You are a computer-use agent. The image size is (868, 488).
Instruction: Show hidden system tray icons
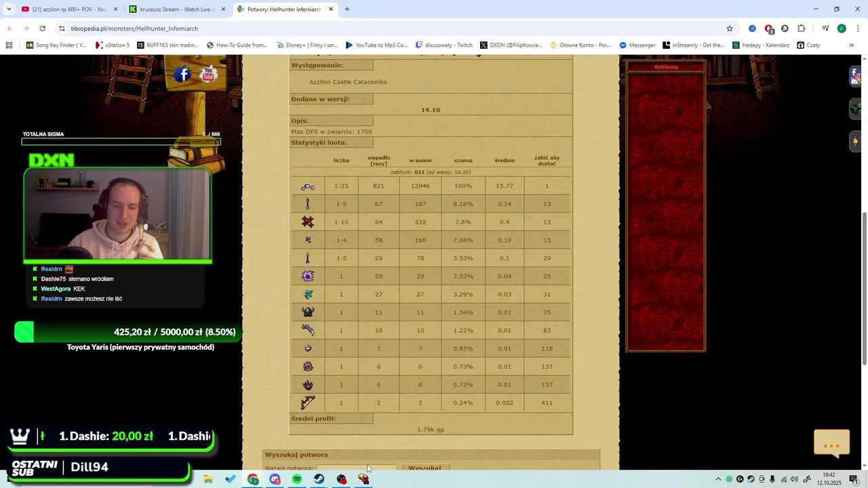[x=718, y=479]
